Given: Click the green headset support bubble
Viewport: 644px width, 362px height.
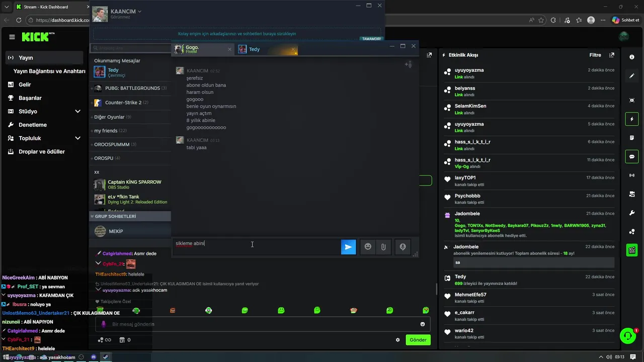Looking at the screenshot, I should coord(627,335).
